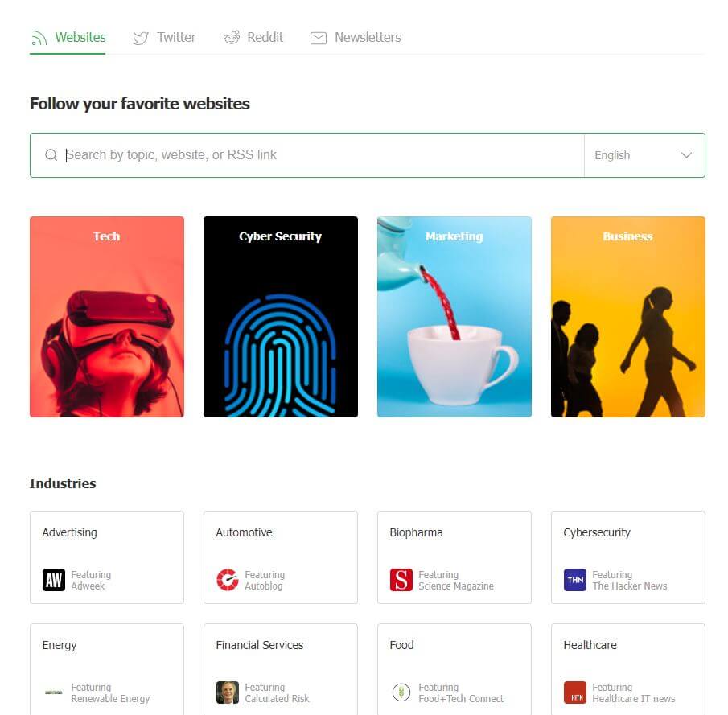This screenshot has height=715, width=728.
Task: Expand language list with chevron arrow
Action: (x=686, y=155)
